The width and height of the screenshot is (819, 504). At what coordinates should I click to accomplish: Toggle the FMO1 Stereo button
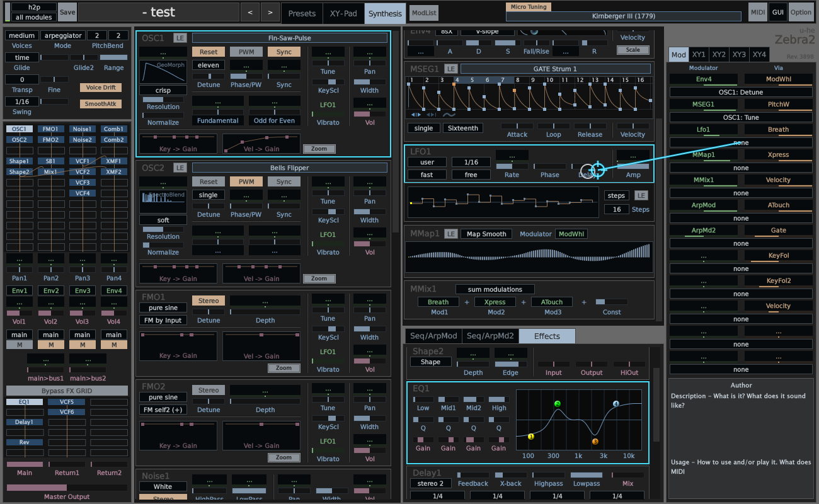click(209, 301)
